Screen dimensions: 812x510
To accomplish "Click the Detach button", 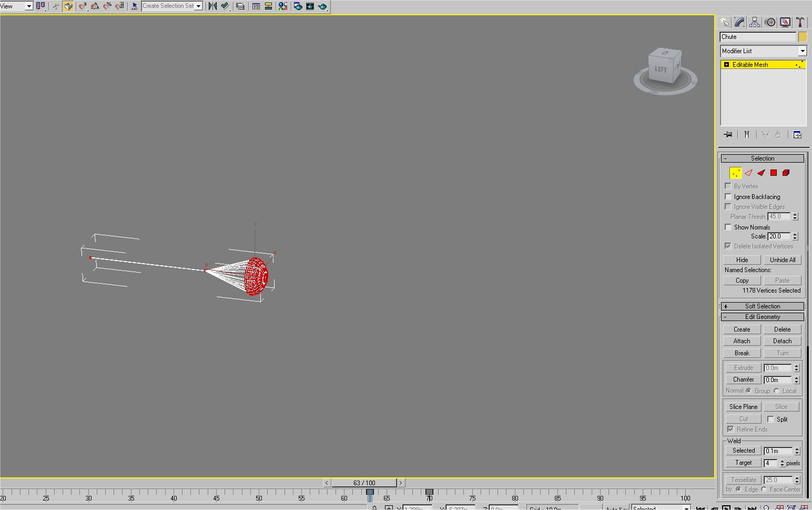I will point(783,341).
